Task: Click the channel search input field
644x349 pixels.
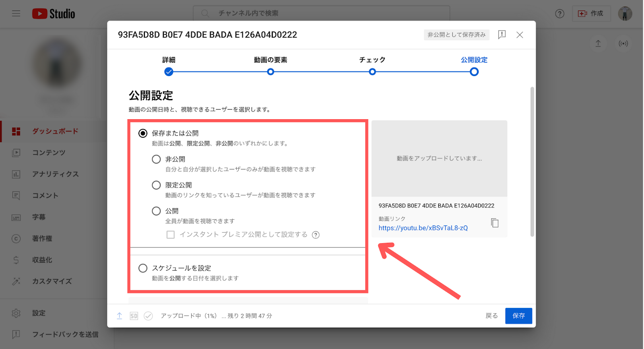Action: 322,13
